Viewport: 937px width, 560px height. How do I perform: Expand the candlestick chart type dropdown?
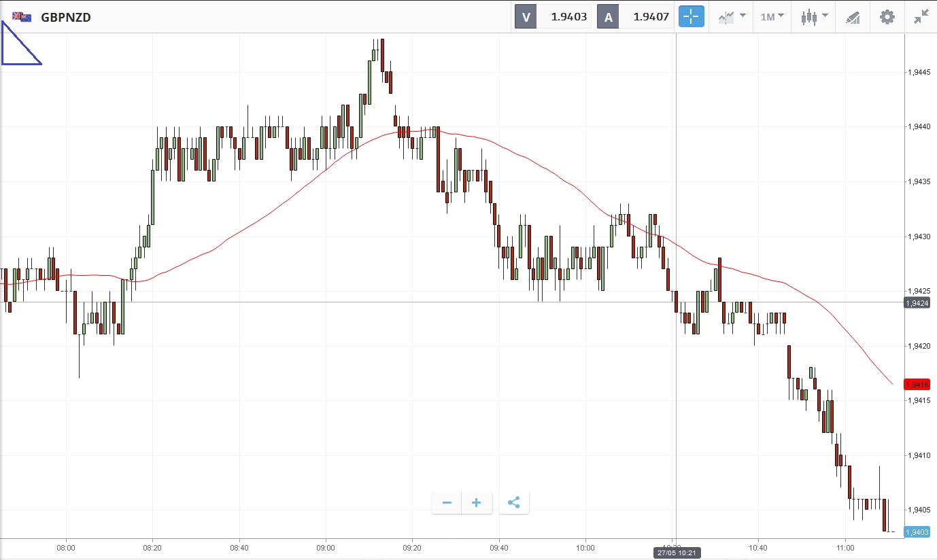(x=814, y=17)
